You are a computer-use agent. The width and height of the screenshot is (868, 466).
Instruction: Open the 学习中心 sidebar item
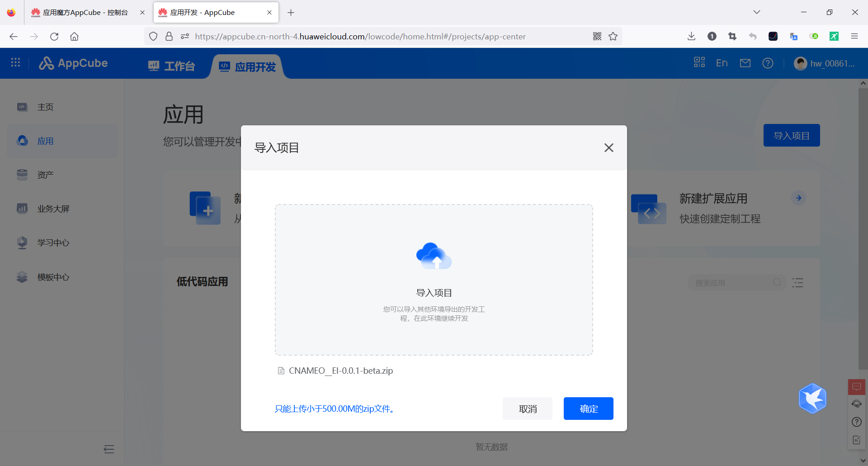click(x=54, y=243)
